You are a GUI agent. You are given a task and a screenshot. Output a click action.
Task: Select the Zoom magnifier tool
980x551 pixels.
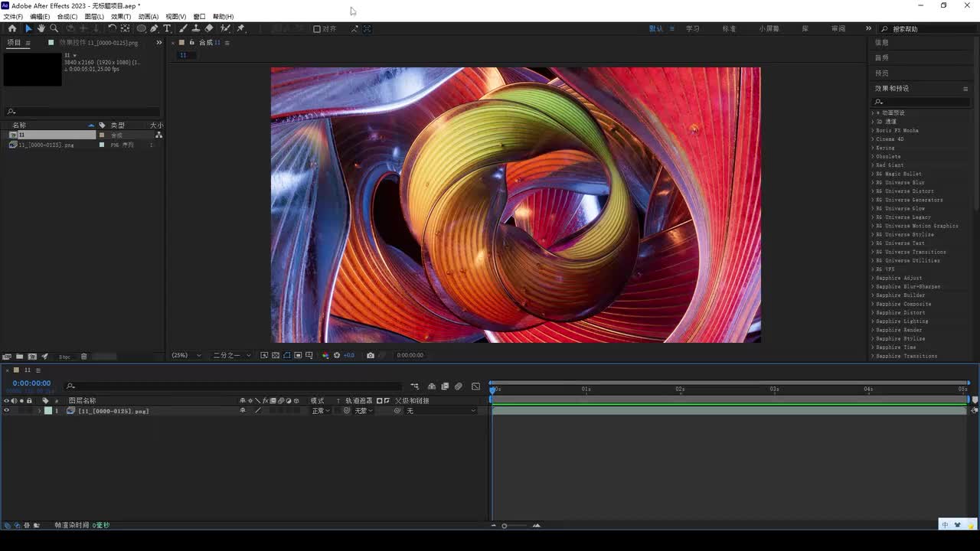click(x=54, y=28)
